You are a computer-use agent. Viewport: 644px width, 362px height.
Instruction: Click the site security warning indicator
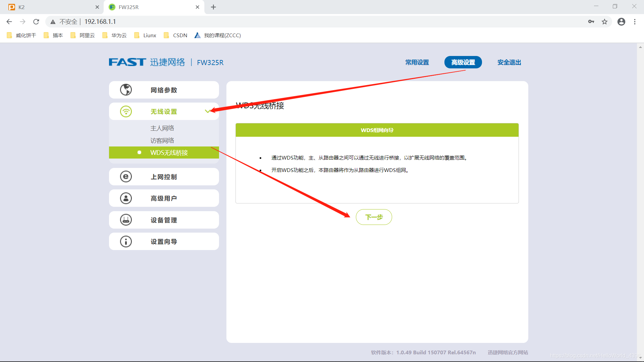click(x=53, y=21)
